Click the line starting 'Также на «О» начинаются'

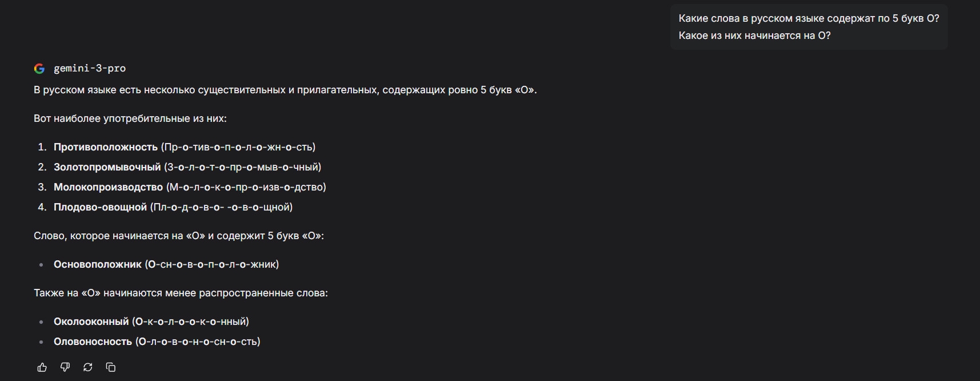pos(181,293)
